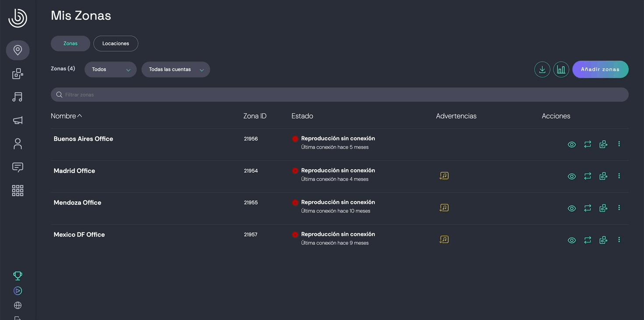Open the Mendoza Office zone name
644x320 pixels.
[x=78, y=203]
